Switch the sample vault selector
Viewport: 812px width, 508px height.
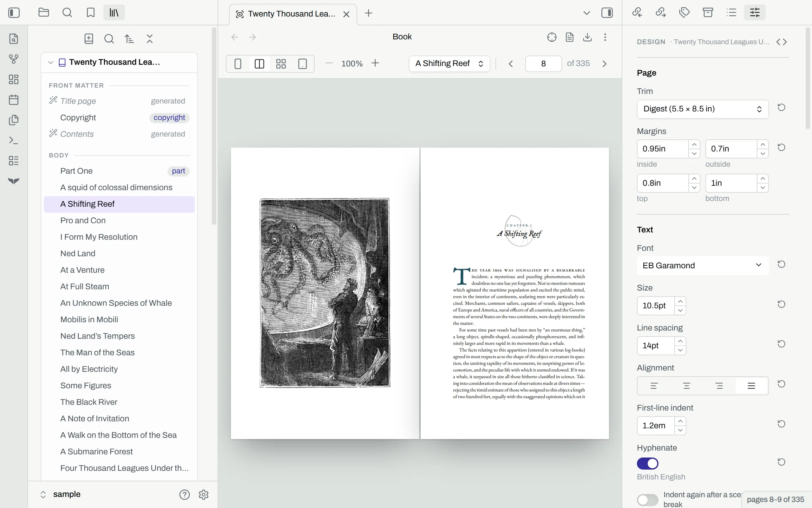click(60, 494)
